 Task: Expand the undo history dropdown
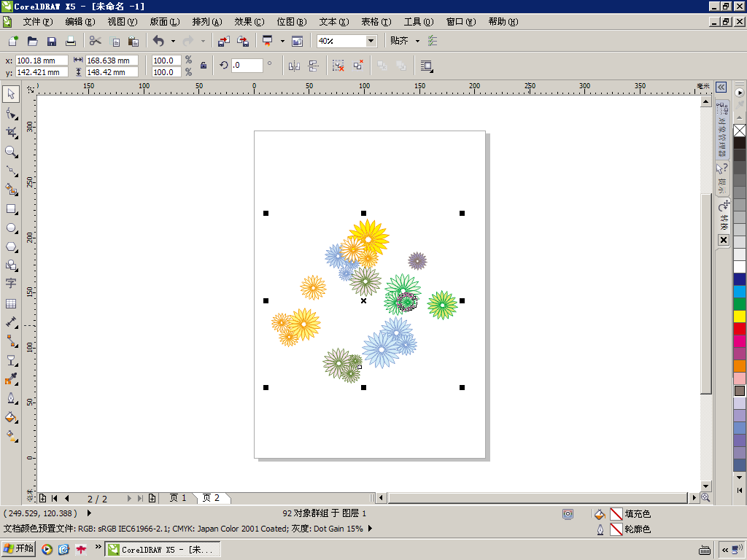[173, 41]
